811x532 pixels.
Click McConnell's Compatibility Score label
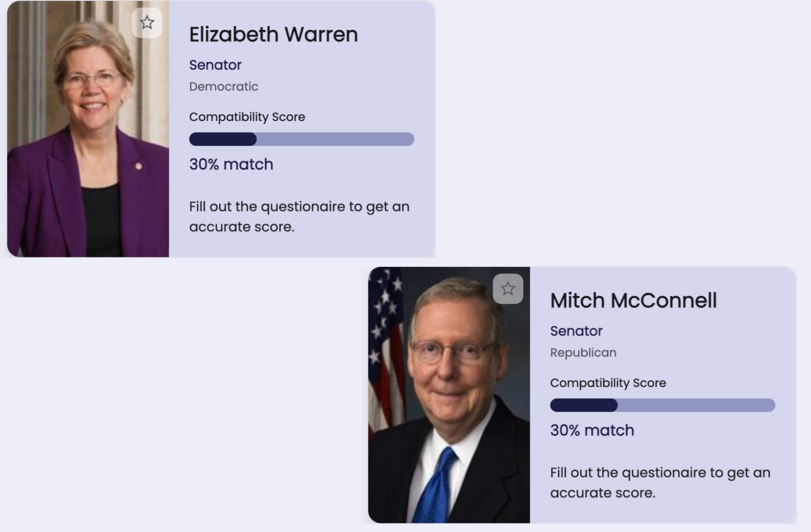tap(608, 383)
